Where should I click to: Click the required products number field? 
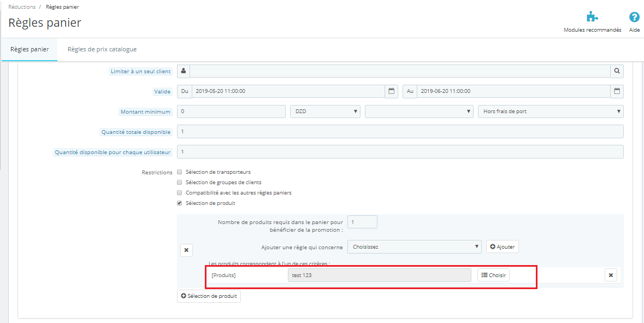click(x=362, y=222)
